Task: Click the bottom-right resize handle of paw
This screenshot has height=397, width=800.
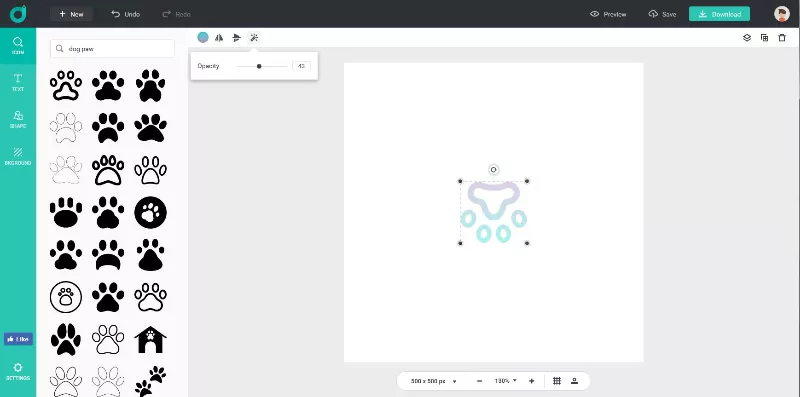Action: tap(527, 243)
